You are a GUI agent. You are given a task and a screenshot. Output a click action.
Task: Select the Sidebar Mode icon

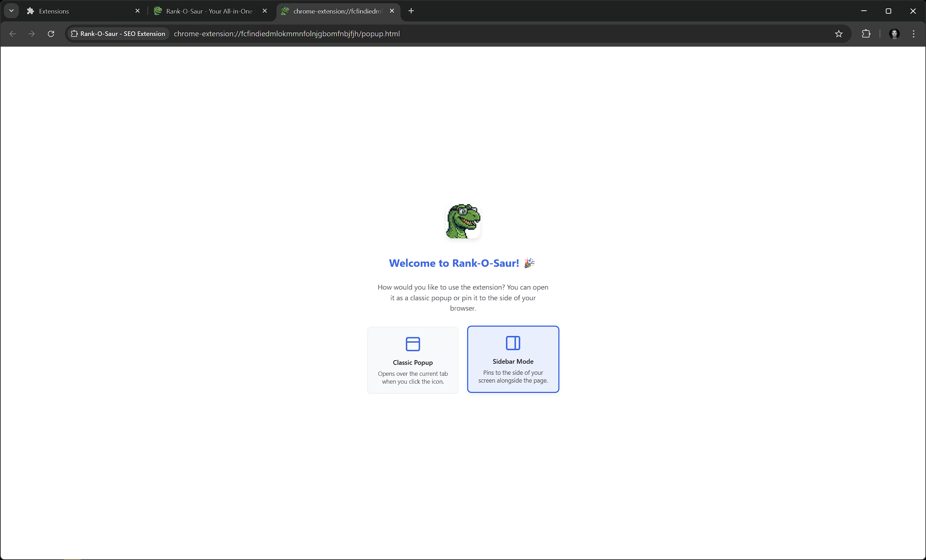click(513, 343)
